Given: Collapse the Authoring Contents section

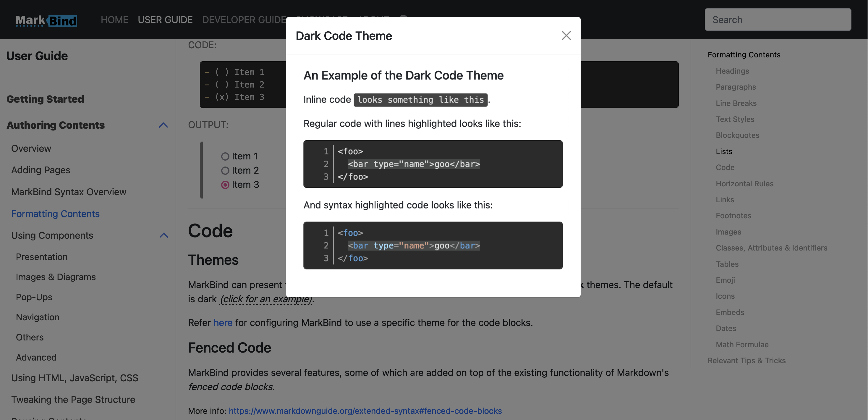Looking at the screenshot, I should pyautogui.click(x=163, y=125).
